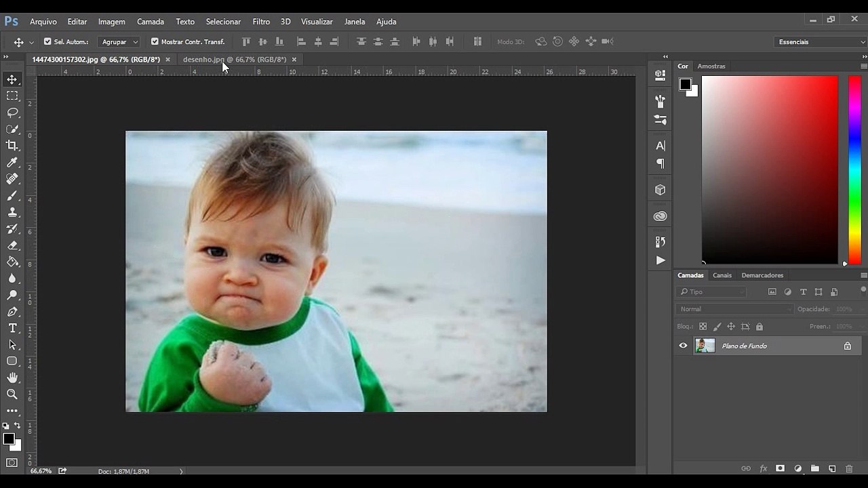Toggle Mostrar Contr. Transf. checkbox
The height and width of the screenshot is (488, 868).
point(155,41)
